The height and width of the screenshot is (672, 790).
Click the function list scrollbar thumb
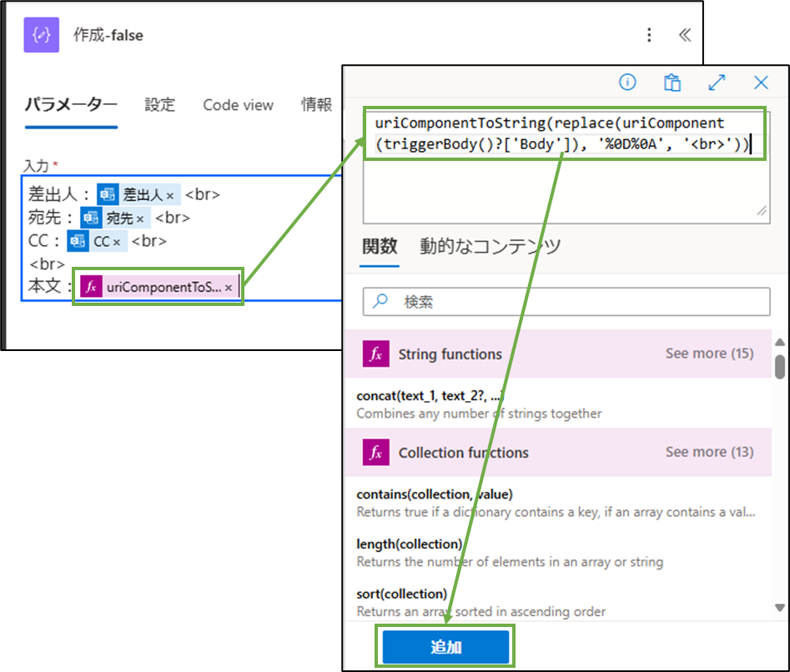point(780,367)
